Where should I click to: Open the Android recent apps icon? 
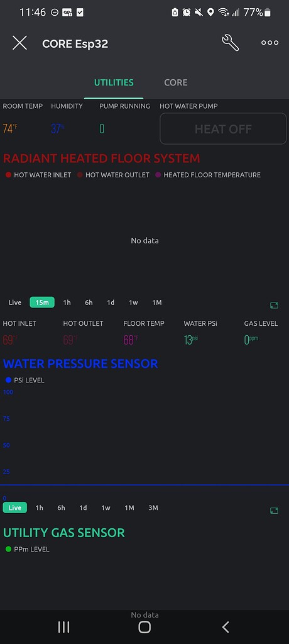tap(63, 627)
